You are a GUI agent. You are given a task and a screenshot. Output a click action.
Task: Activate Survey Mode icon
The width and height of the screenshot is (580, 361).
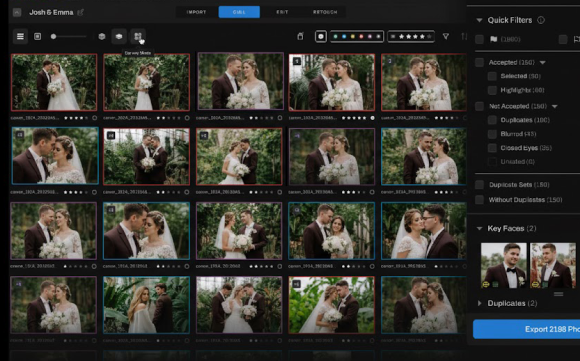138,36
